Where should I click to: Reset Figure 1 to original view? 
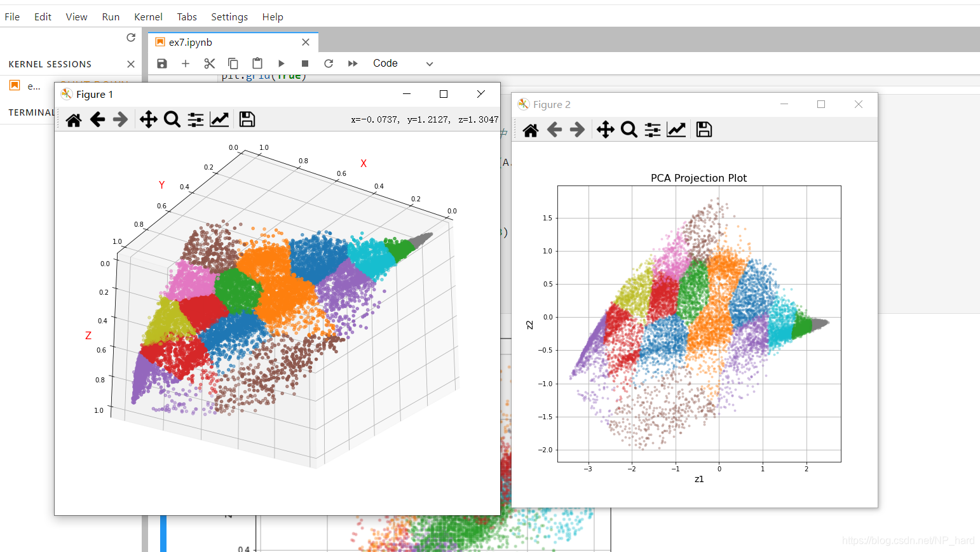pos(74,119)
